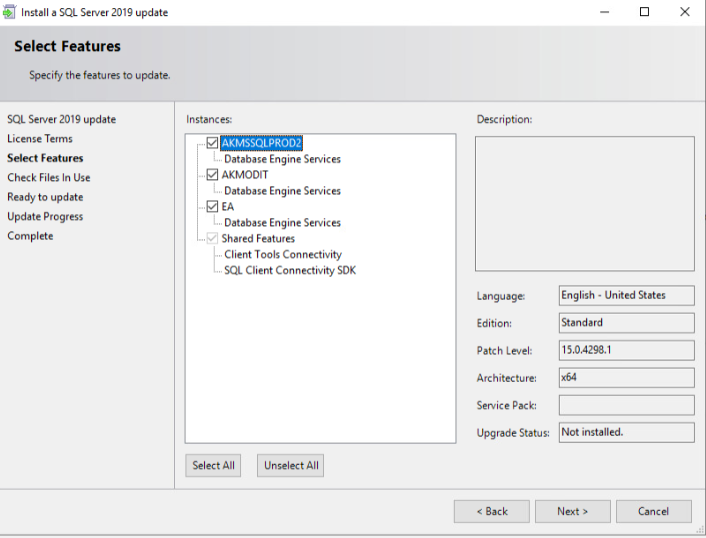Screen dimensions: 706x538
Task: Click the 'Patch Level:' label
Action: pos(504,351)
